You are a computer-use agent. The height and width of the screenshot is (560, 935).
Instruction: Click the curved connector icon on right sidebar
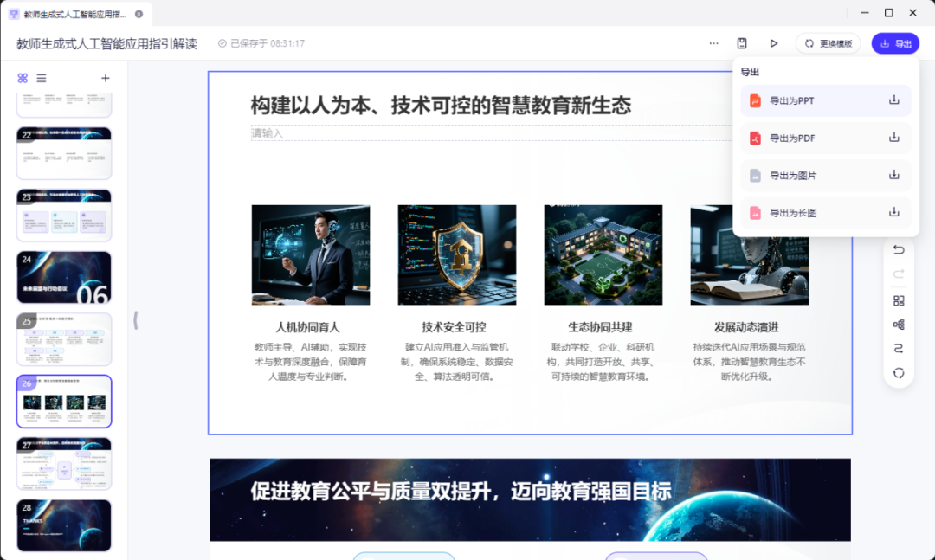[x=899, y=350]
